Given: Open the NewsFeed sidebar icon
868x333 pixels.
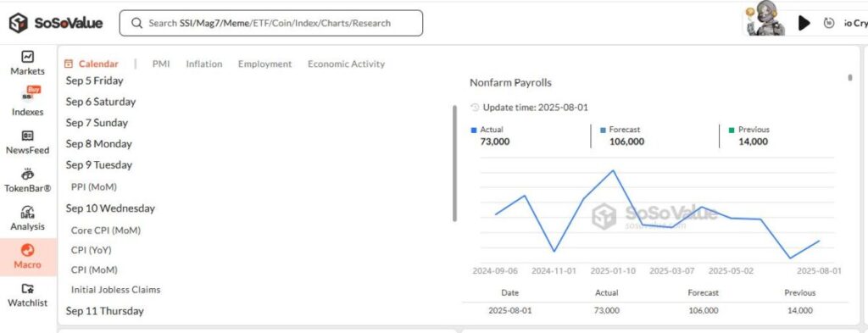Looking at the screenshot, I should pyautogui.click(x=28, y=136).
